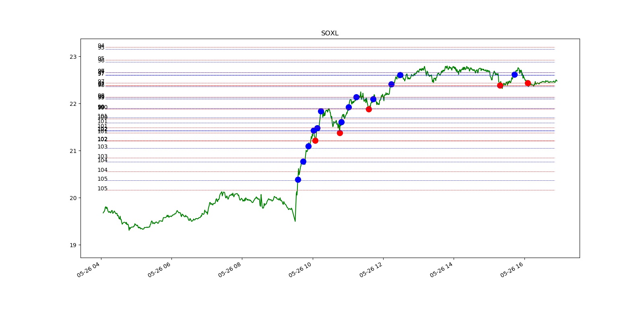Select the blue marker between the last two red markers

pyautogui.click(x=514, y=74)
